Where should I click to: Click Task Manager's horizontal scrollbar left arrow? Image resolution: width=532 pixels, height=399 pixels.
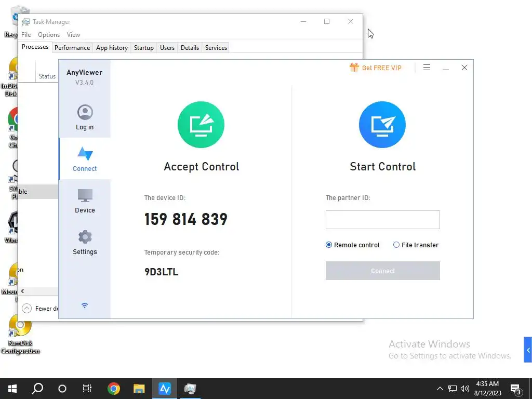(22, 291)
